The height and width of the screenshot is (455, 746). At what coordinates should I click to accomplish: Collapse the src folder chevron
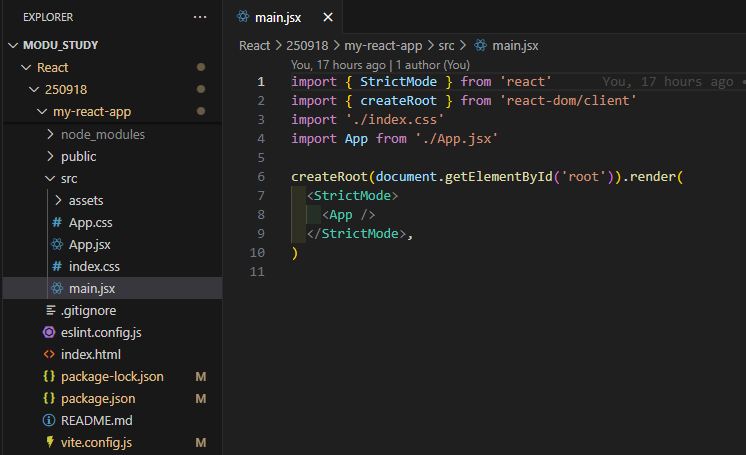[50, 178]
